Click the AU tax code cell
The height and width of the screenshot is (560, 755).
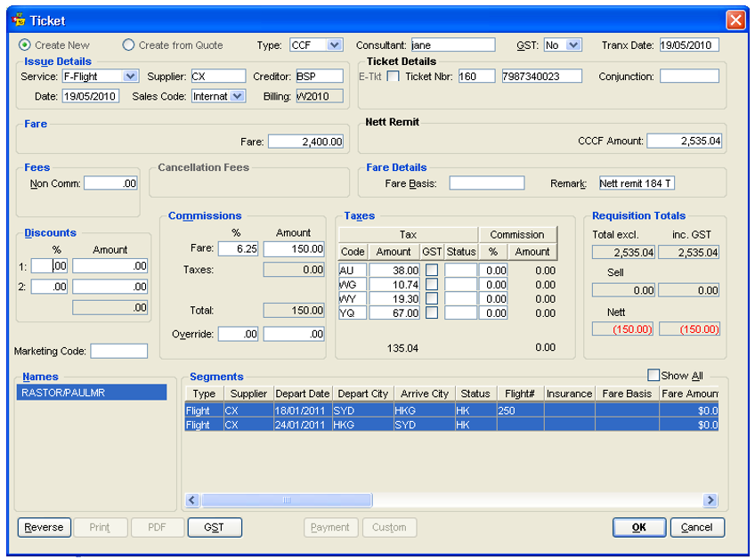coord(353,270)
